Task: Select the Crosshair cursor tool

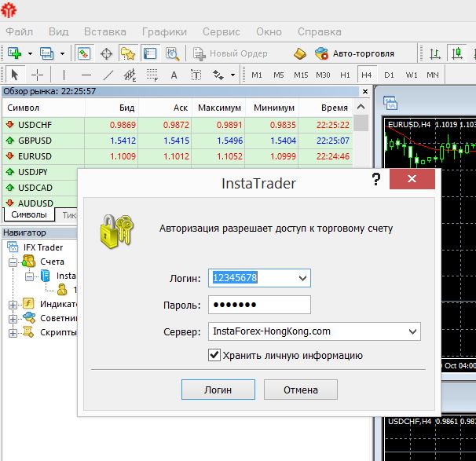Action: tap(37, 75)
